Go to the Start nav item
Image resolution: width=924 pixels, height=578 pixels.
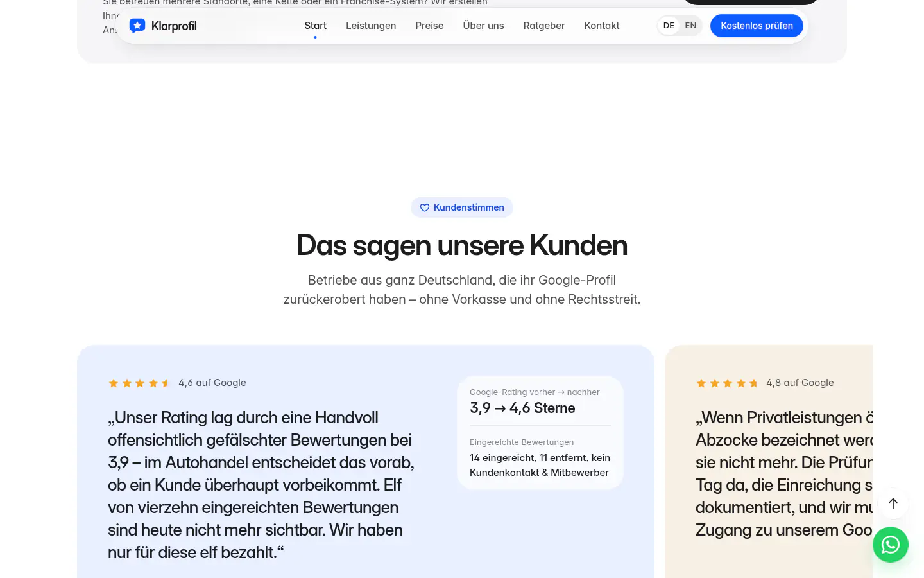(316, 26)
